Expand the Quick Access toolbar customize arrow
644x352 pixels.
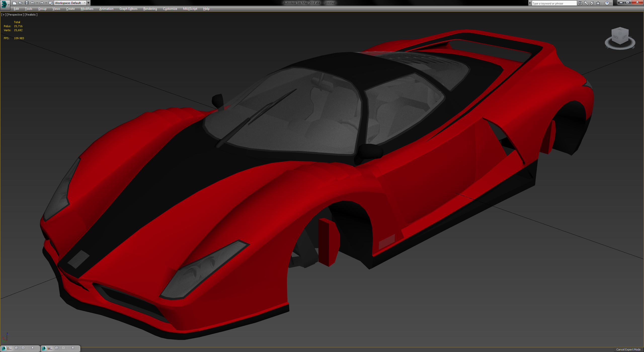point(89,3)
